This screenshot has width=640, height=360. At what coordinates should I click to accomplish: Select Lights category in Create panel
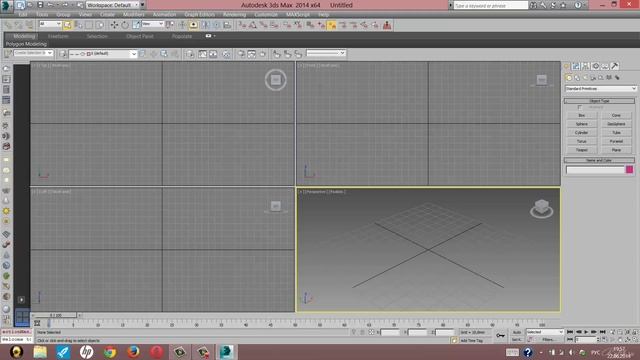tap(585, 78)
